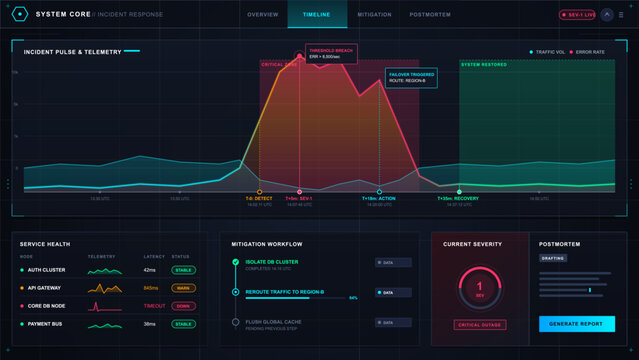This screenshot has width=639, height=360.
Task: Click the DATA button for Flush Global Cache
Action: 393,322
